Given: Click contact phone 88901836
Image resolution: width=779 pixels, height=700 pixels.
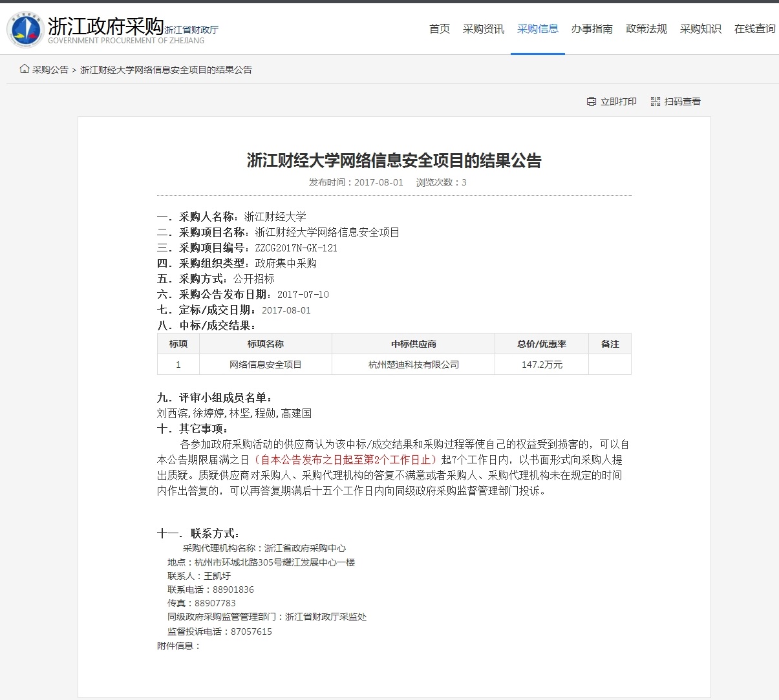Looking at the screenshot, I should click(233, 589).
